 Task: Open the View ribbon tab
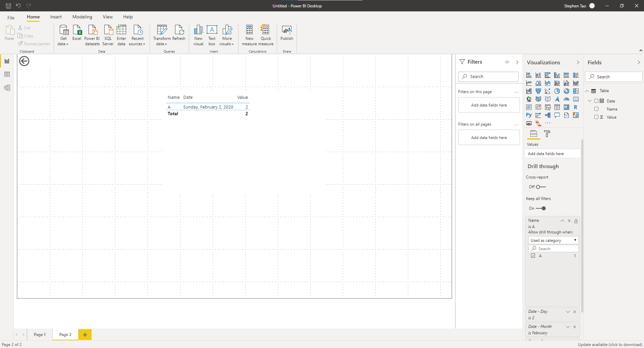point(108,17)
